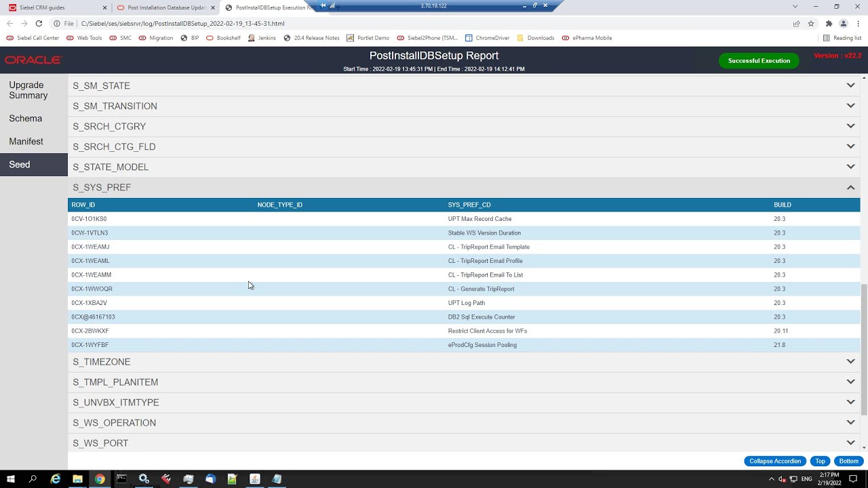Open the Jenkins bookmark

[x=262, y=38]
